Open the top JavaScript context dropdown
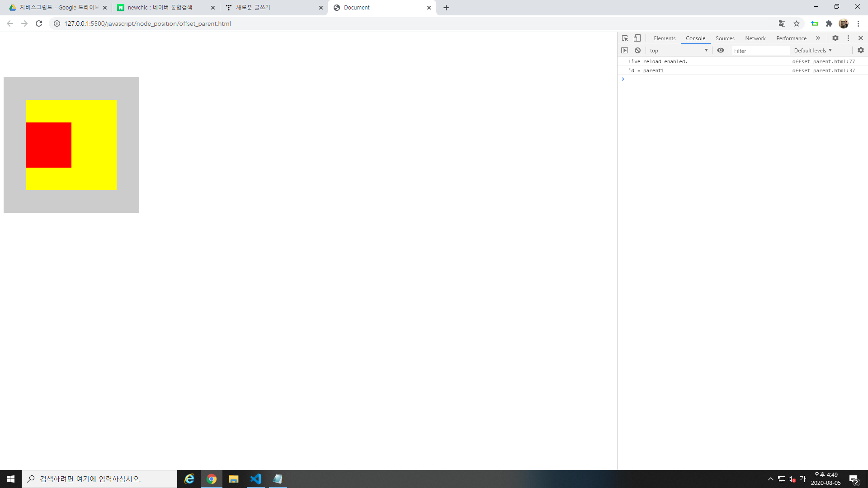868x488 pixels. point(678,51)
